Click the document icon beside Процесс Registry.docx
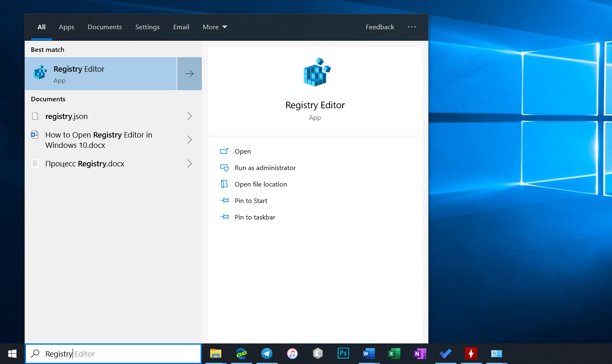The image size is (612, 364). pyautogui.click(x=35, y=163)
